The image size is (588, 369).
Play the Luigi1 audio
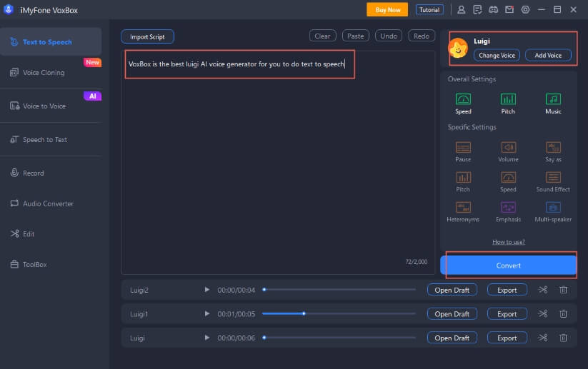206,313
